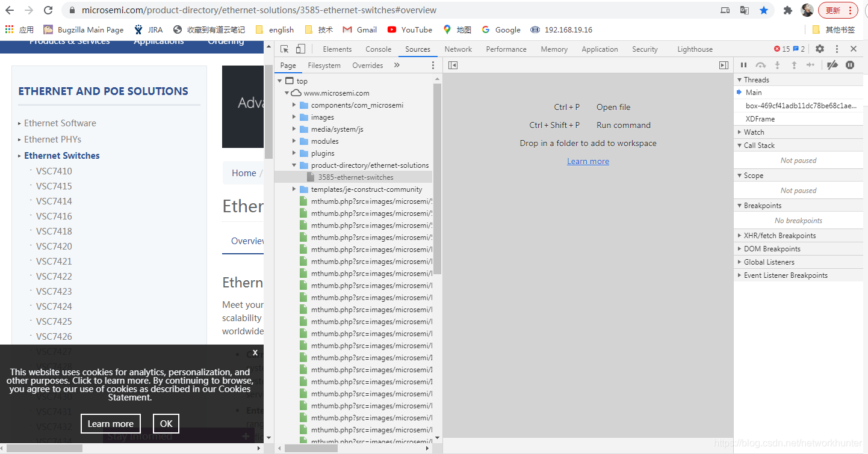Viewport: 868px width, 454px height.
Task: Close the cookie banner with x
Action: pos(255,353)
